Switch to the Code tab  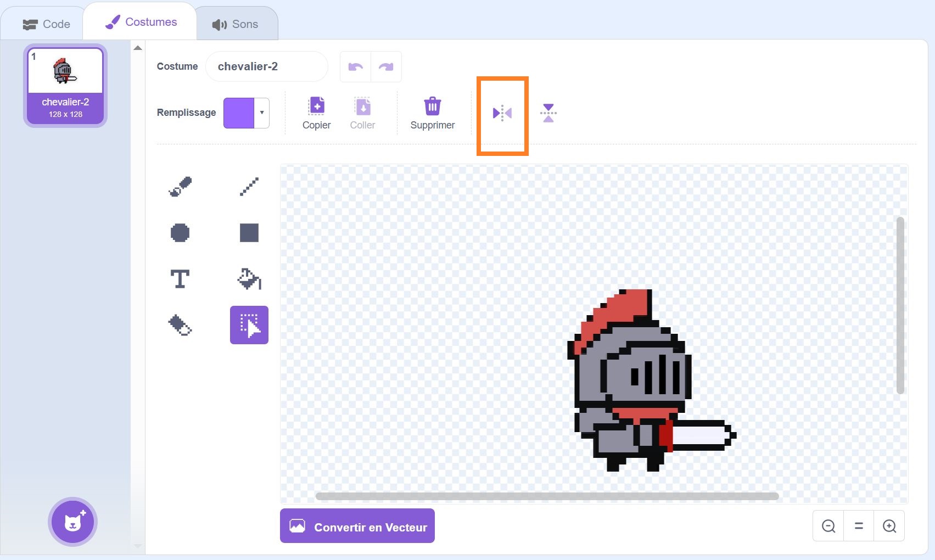[47, 24]
